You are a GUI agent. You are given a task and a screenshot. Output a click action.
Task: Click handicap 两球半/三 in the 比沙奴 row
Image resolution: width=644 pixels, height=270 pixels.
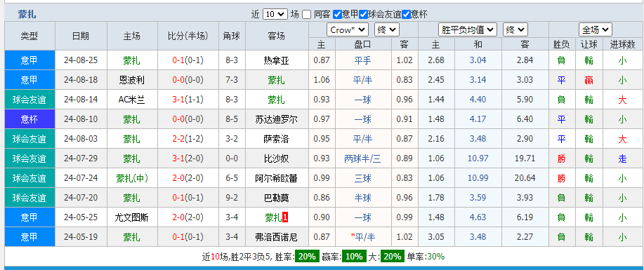point(362,158)
